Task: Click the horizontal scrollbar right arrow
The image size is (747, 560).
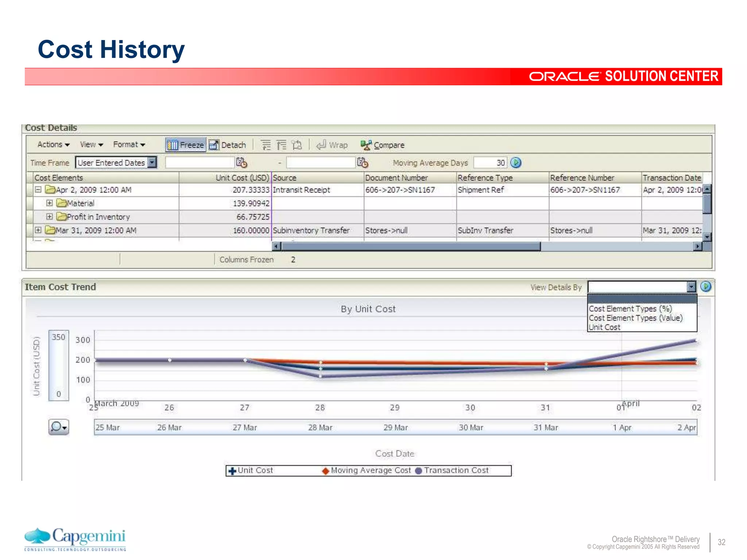Action: click(698, 246)
